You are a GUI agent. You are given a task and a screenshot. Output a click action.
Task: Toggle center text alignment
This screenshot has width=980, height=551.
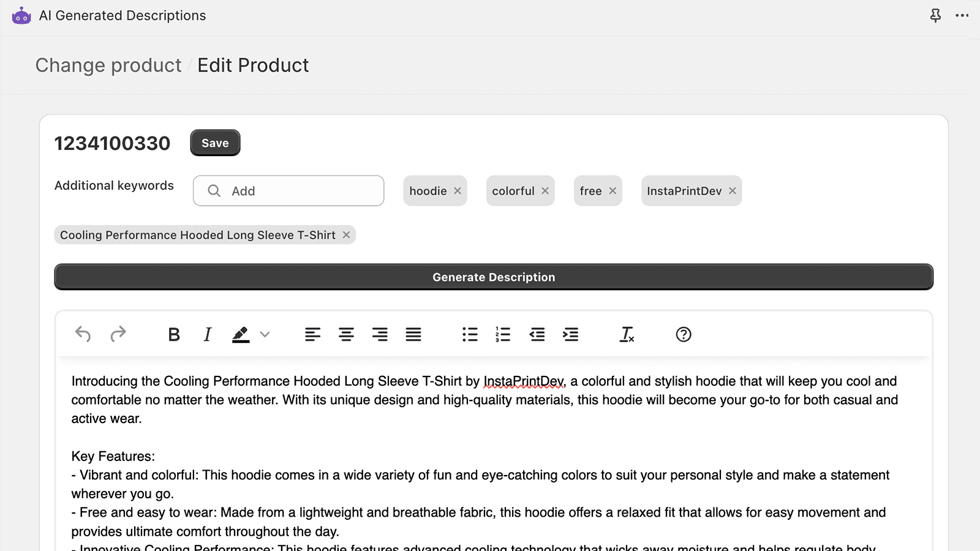pos(346,334)
